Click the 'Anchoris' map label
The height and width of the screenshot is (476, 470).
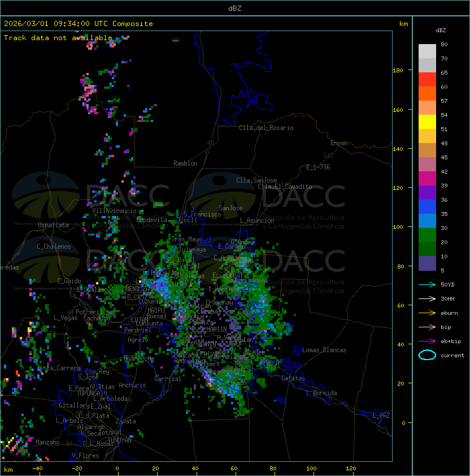click(x=132, y=385)
